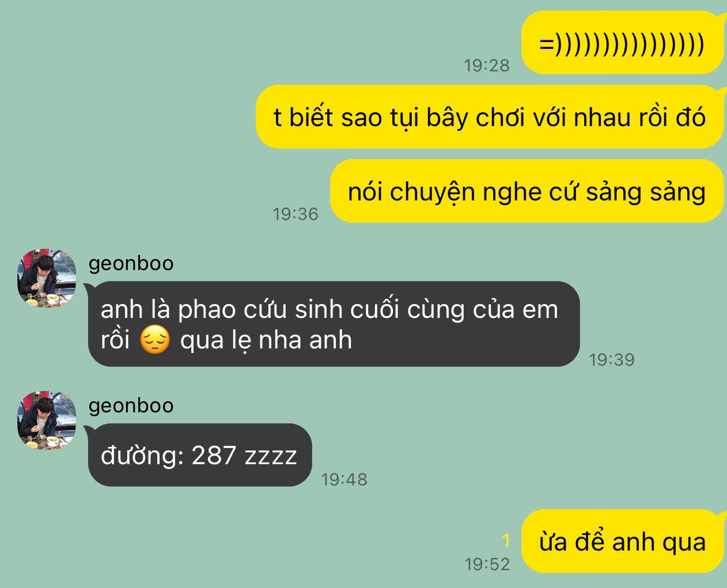The width and height of the screenshot is (727, 588).
Task: Open geonboo's avatar above the 'đường: 287' message
Action: 47,420
